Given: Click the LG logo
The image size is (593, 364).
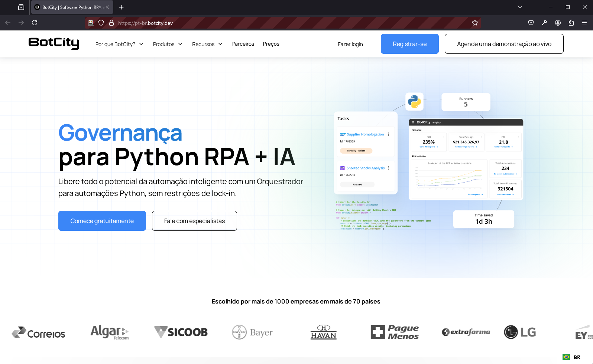Looking at the screenshot, I should point(520,332).
